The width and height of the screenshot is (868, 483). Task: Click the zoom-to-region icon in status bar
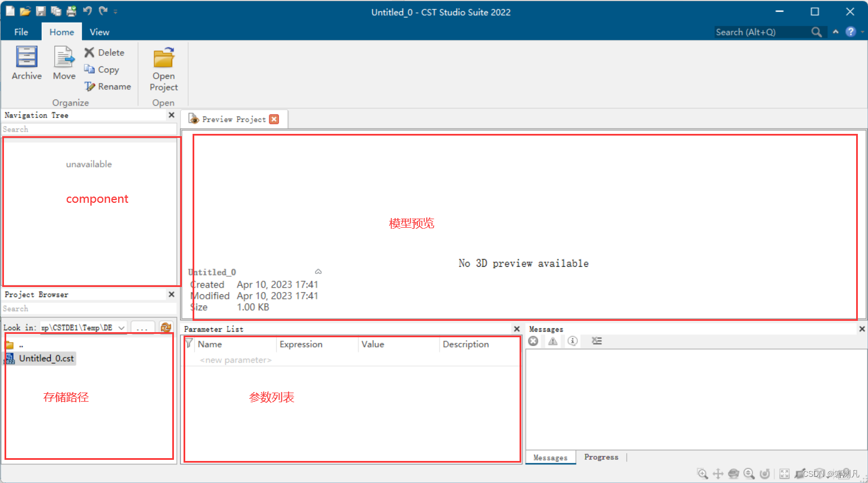tap(703, 473)
